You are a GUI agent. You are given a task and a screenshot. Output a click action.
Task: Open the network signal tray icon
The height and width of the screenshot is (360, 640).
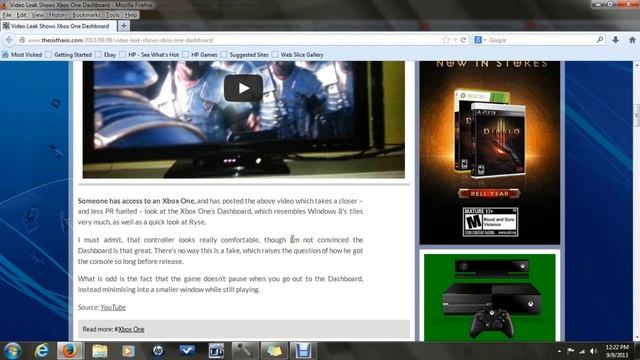[x=582, y=351]
